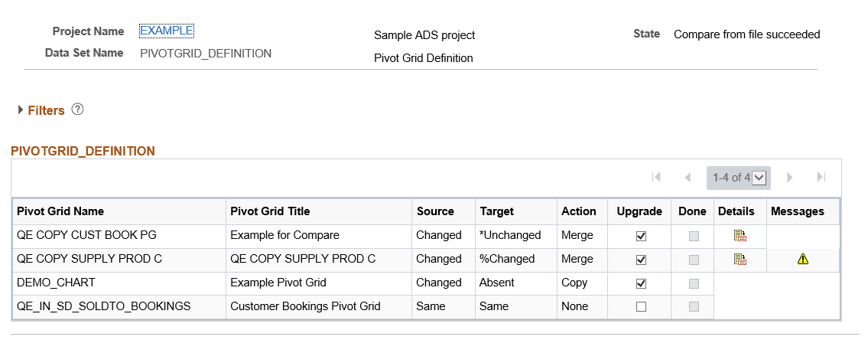The height and width of the screenshot is (340, 868).
Task: Uncheck Upgrade for QE COPY CUST BOOK PG
Action: [x=641, y=237]
